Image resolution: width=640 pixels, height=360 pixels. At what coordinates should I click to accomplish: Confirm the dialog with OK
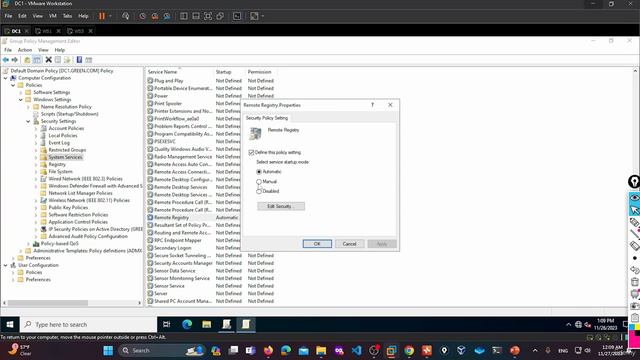click(x=317, y=244)
